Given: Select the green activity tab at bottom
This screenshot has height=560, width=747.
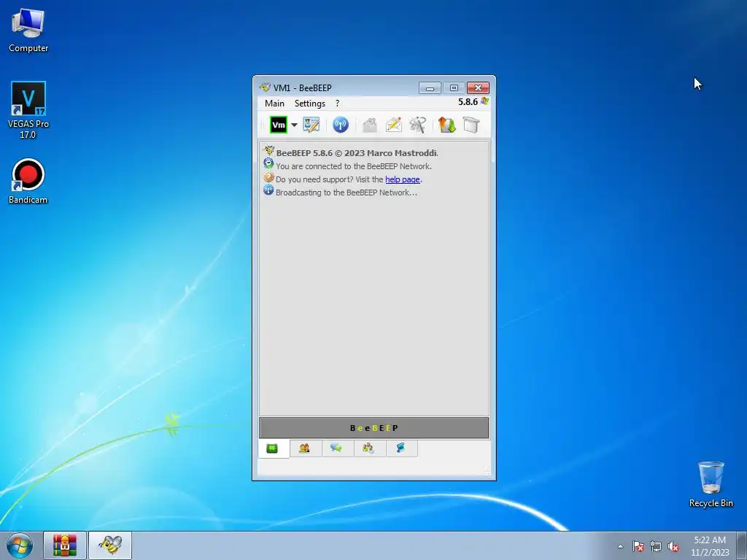Looking at the screenshot, I should tap(273, 448).
